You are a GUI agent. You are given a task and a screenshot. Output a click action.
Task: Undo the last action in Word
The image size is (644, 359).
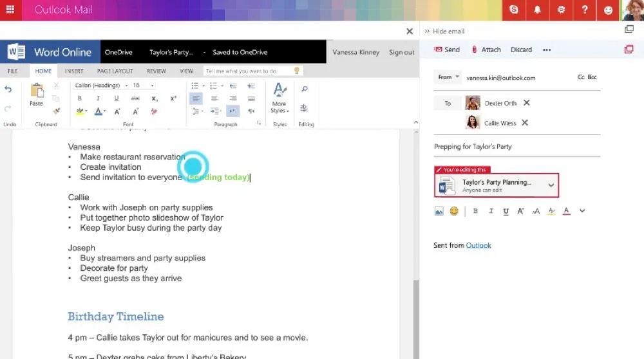point(8,89)
